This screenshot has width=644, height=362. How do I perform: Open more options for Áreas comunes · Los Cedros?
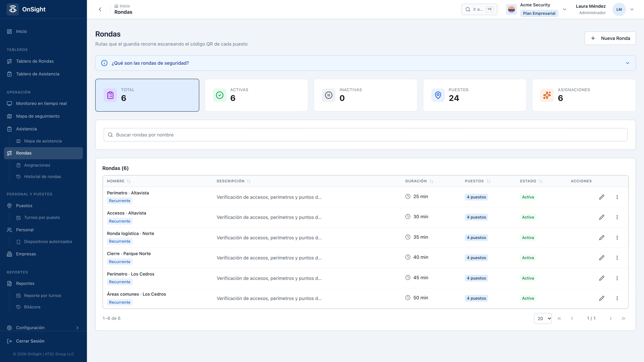tap(617, 298)
